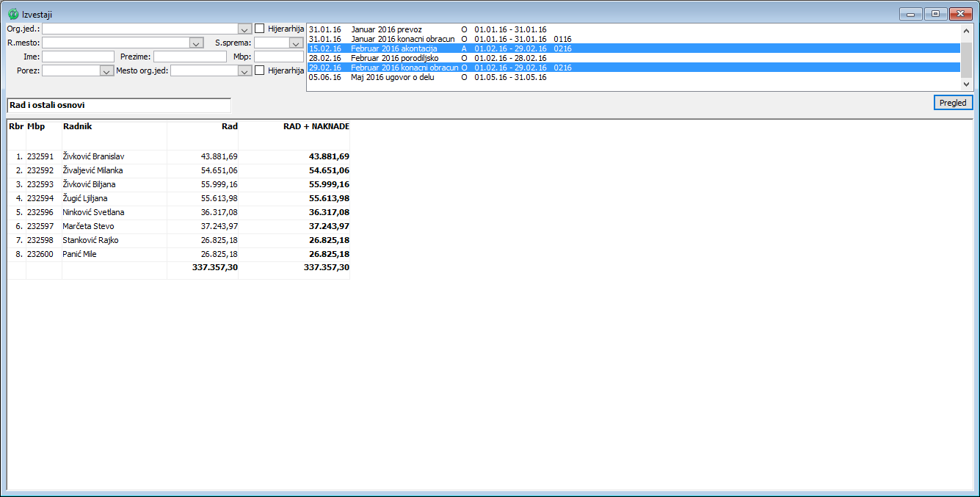Screen dimensions: 980x497
Task: Click into the Ime input field
Action: point(79,57)
